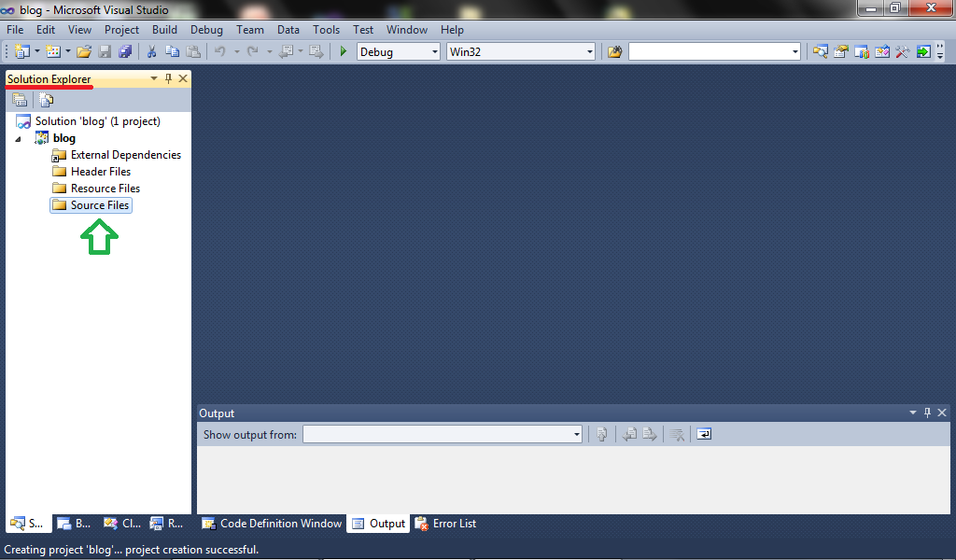
Task: Switch to the Code Definition Window tab
Action: 272,524
